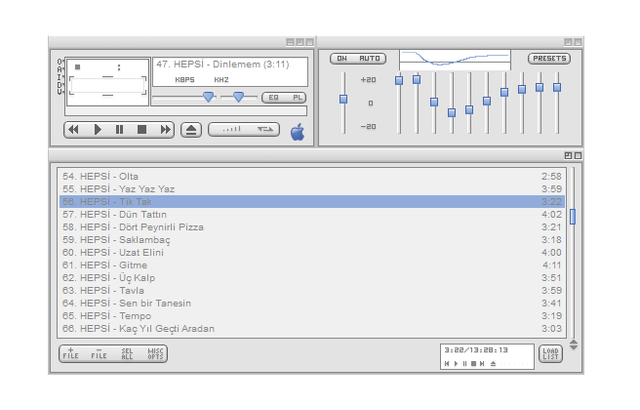Enable equalizer AUTO mode

click(x=370, y=59)
